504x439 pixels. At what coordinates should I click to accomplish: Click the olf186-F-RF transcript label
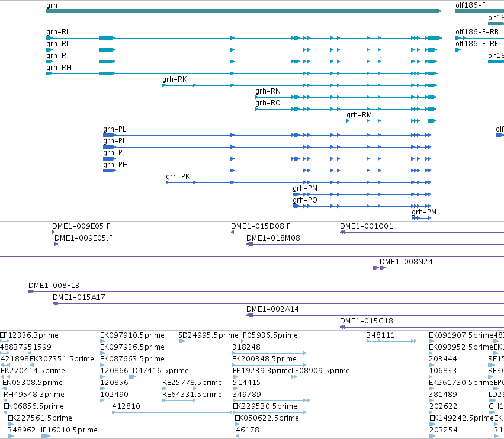click(x=477, y=44)
